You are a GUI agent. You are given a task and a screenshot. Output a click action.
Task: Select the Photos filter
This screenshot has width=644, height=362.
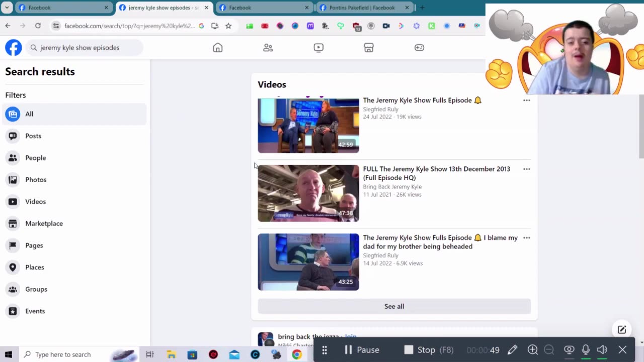pyautogui.click(x=74, y=179)
